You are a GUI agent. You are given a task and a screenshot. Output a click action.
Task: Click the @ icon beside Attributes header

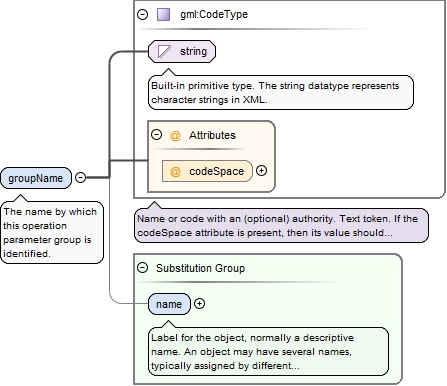point(175,135)
